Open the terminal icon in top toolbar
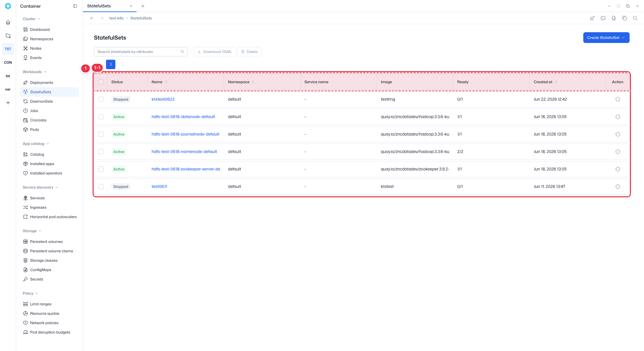This screenshot has width=644, height=351. pyautogui.click(x=603, y=18)
